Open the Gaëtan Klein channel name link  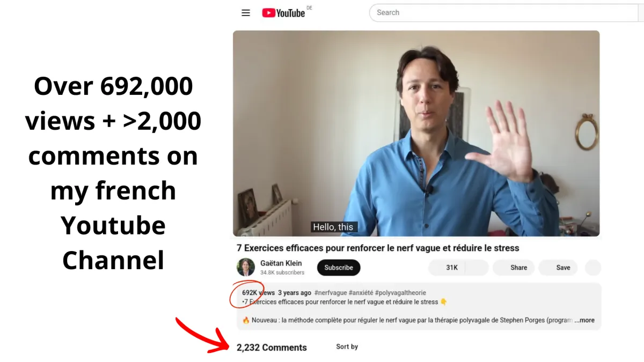point(281,263)
